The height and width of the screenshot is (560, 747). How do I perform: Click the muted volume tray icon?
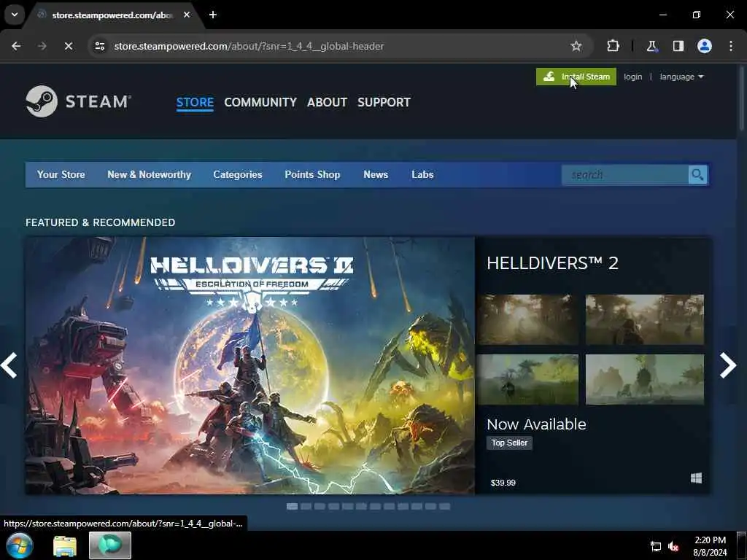[673, 547]
